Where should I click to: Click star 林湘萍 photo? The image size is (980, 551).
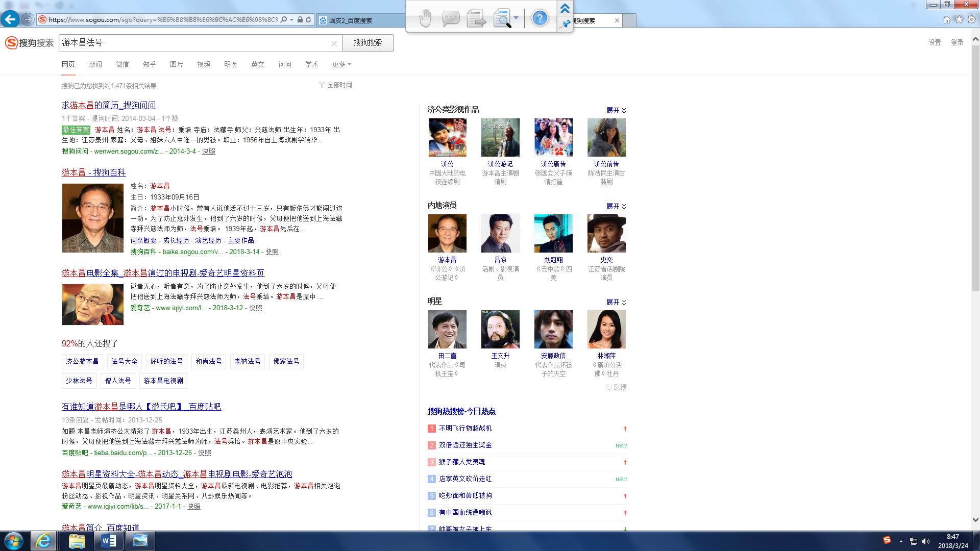(606, 329)
